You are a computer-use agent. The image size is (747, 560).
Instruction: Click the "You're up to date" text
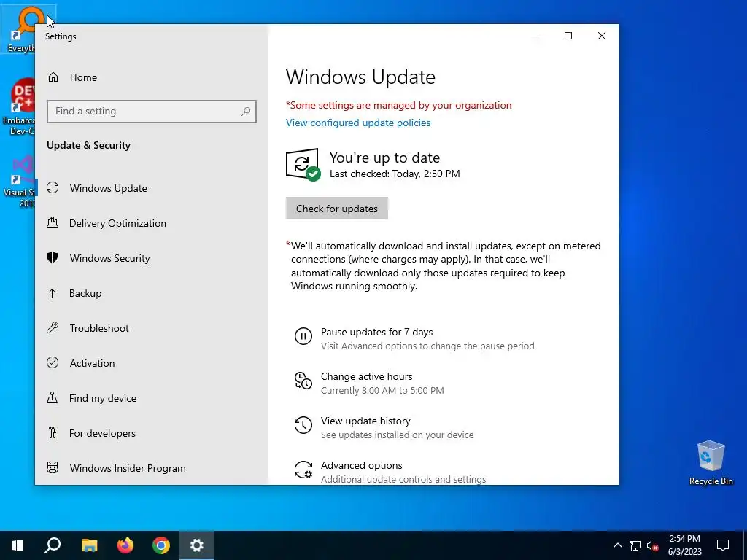[x=384, y=157]
